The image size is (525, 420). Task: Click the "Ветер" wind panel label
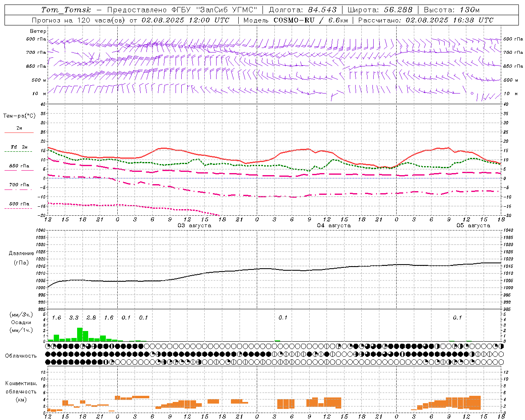click(x=38, y=31)
